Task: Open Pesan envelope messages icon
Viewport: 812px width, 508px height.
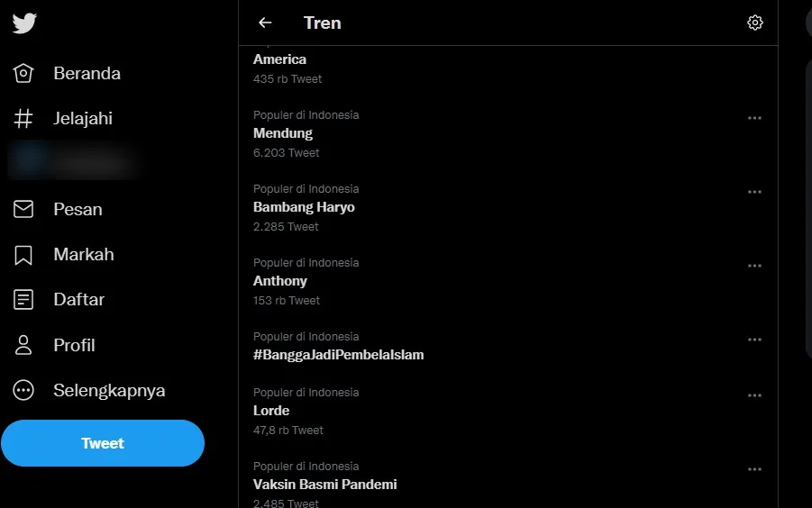Action: pyautogui.click(x=23, y=209)
